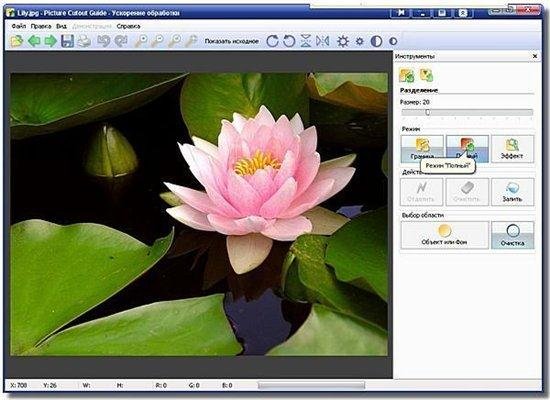Flip the image horizontally

tap(323, 41)
